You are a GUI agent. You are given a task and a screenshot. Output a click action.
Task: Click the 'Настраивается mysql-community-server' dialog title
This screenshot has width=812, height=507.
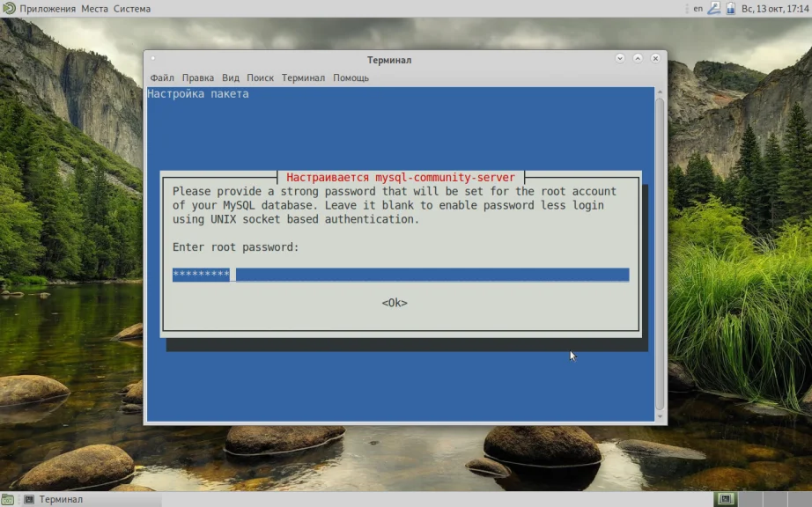click(401, 178)
